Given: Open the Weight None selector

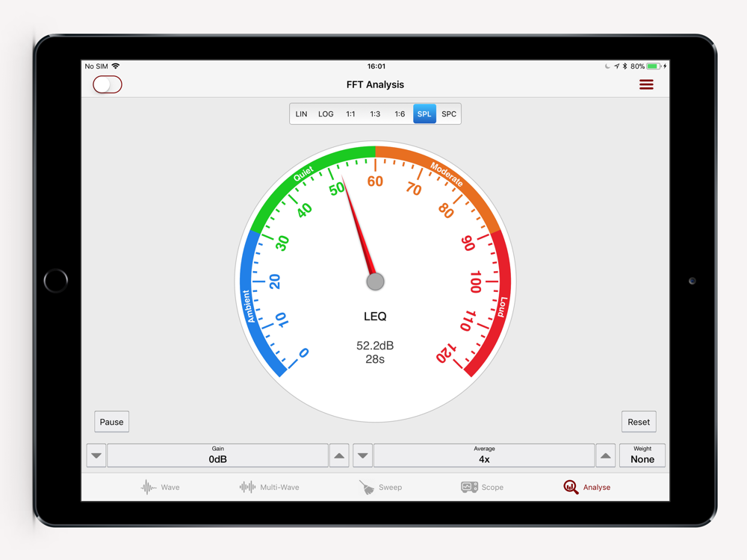Looking at the screenshot, I should pyautogui.click(x=642, y=455).
